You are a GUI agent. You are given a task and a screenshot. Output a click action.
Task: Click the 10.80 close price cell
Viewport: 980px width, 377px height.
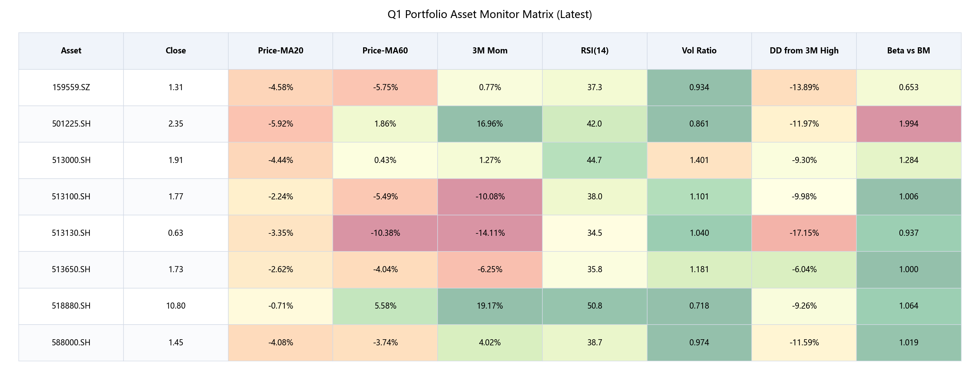click(x=176, y=306)
